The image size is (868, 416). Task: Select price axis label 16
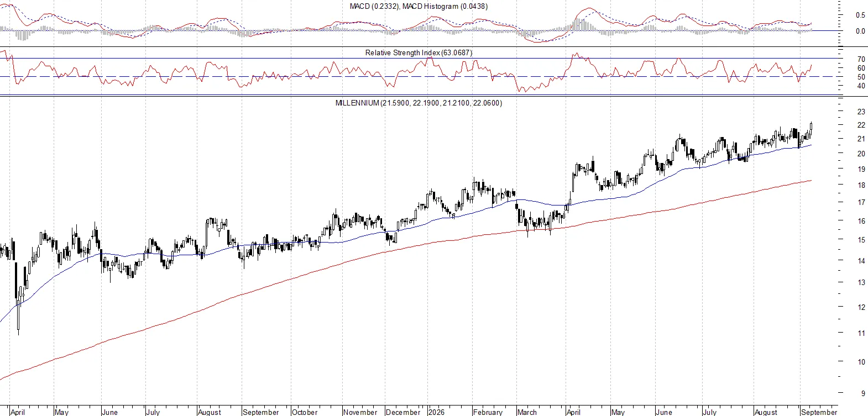click(x=861, y=221)
